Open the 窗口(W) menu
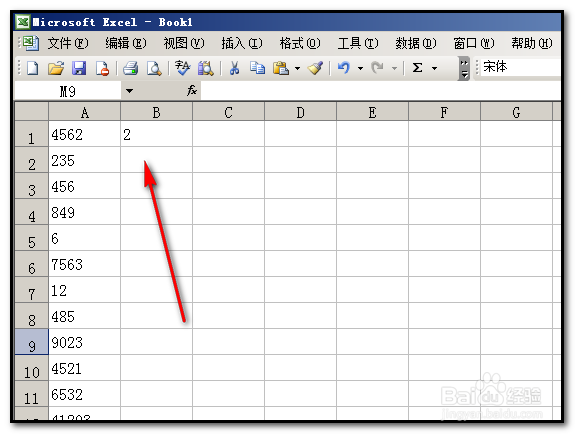 473,43
